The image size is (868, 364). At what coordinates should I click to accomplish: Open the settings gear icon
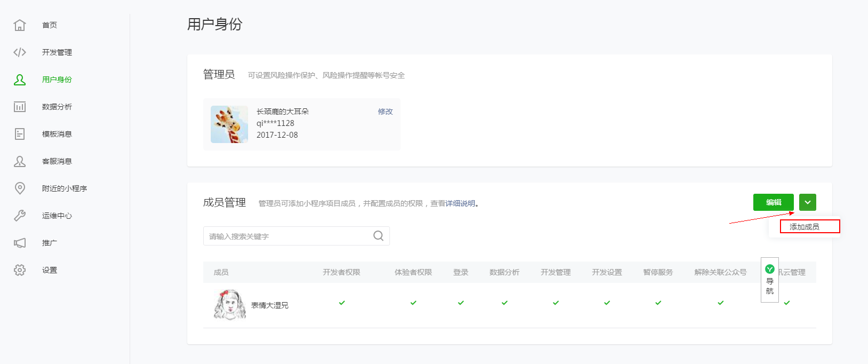coord(20,270)
